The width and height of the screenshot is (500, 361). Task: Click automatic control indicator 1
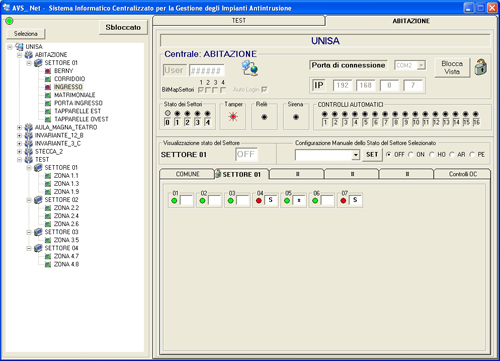coord(324,114)
